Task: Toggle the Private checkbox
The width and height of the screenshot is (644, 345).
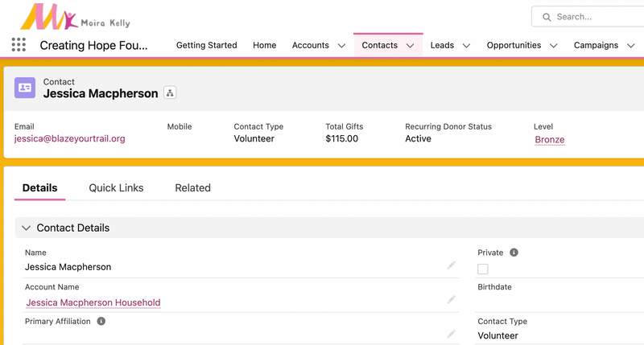Action: [483, 269]
